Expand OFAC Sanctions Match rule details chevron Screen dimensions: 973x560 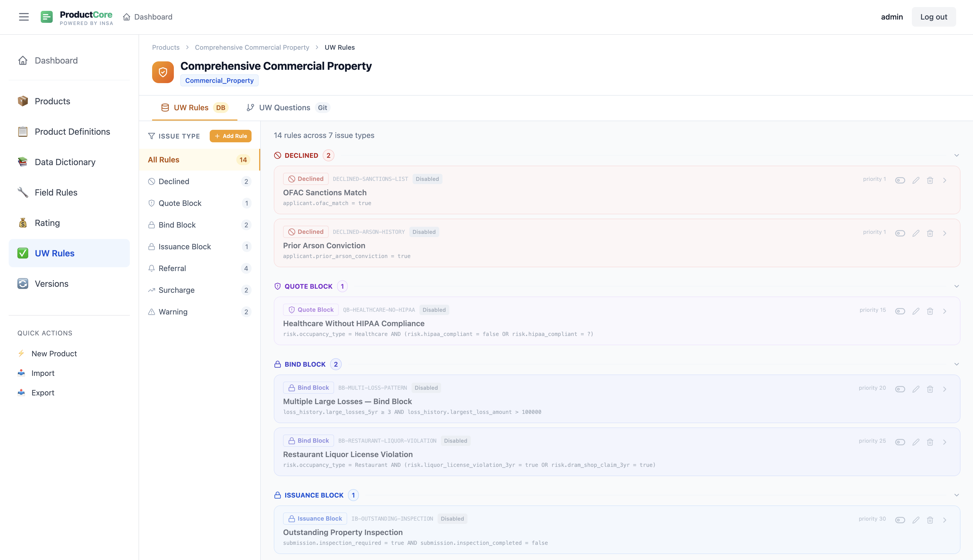click(x=944, y=180)
